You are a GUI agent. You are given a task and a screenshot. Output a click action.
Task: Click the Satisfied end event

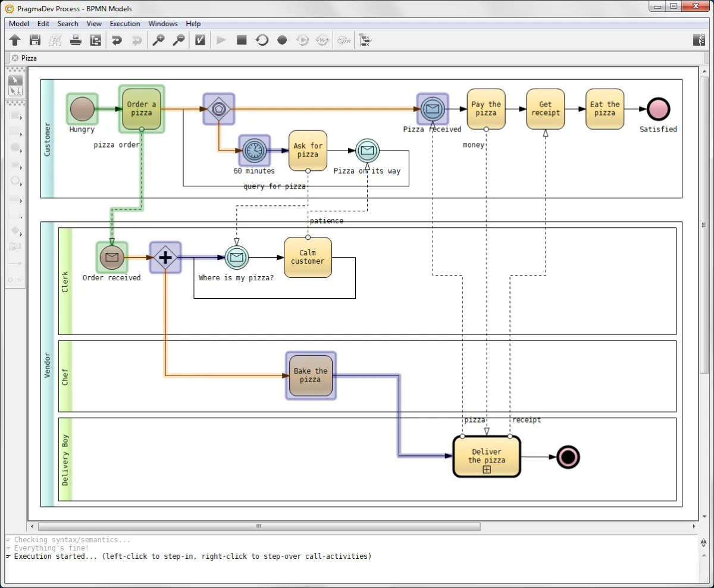click(x=658, y=110)
